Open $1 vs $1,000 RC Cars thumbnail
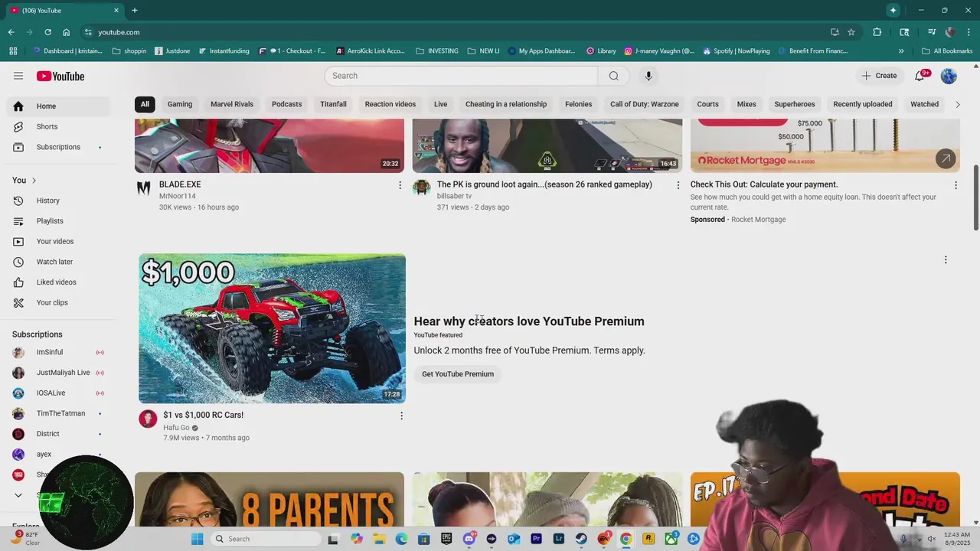 tap(273, 328)
